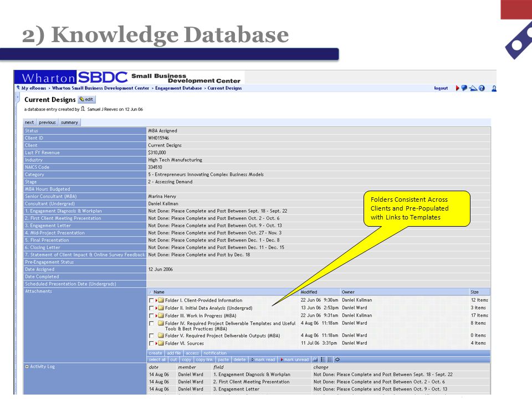Click the copy button
Screen dimensions: 532x399
pyautogui.click(x=186, y=360)
